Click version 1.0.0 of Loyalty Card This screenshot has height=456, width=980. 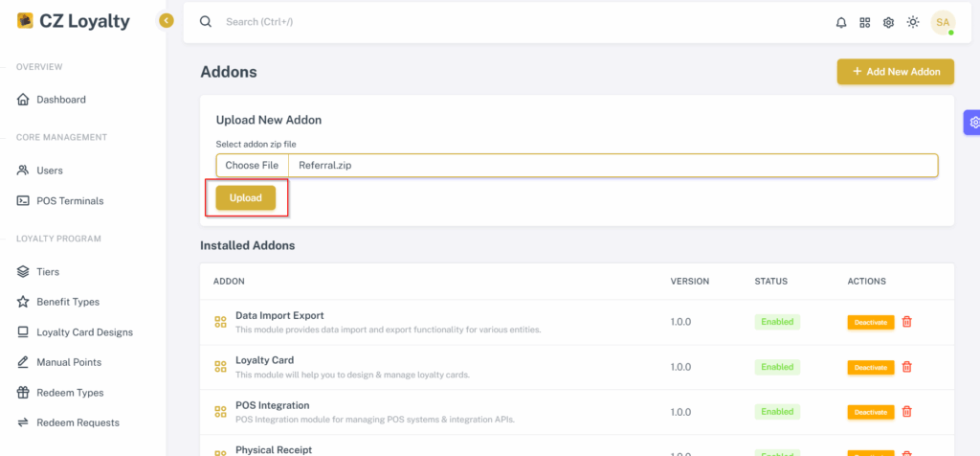coord(680,367)
